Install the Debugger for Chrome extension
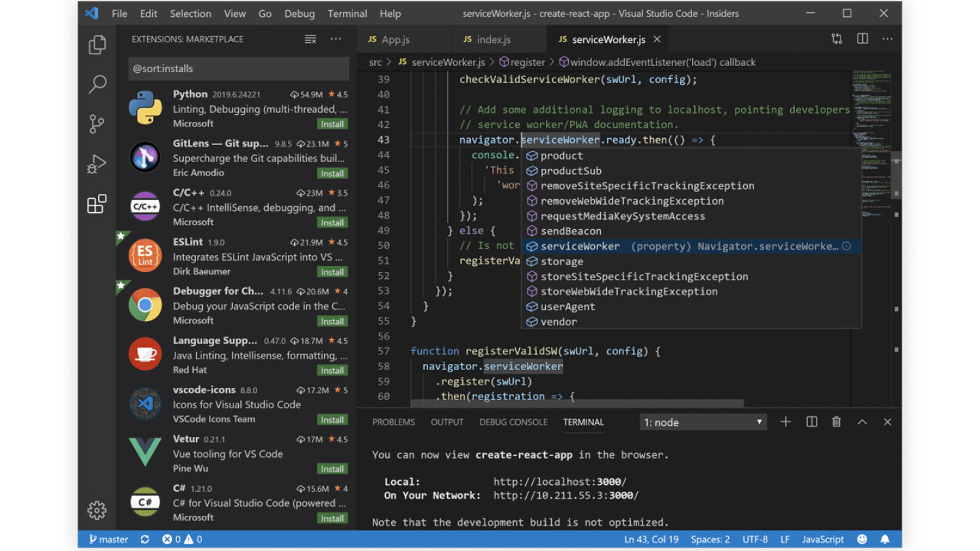The width and height of the screenshot is (980, 551). point(332,321)
